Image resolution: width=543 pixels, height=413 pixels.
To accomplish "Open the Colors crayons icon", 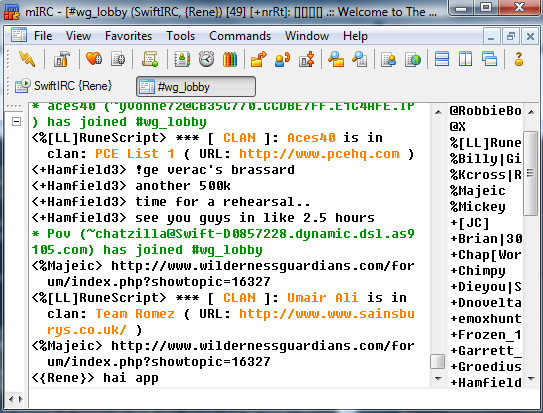I will click(x=230, y=59).
